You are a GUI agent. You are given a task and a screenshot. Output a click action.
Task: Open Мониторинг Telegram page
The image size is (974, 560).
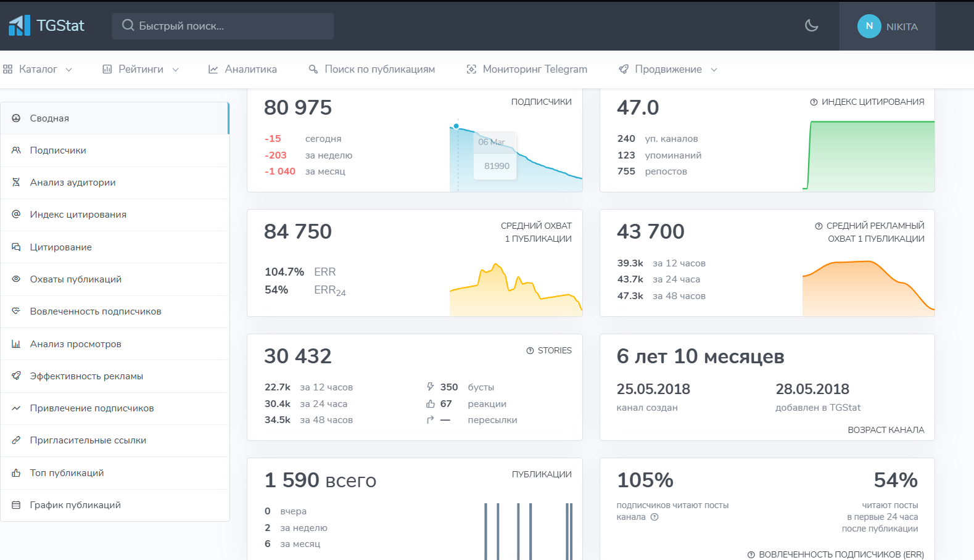[x=527, y=69]
